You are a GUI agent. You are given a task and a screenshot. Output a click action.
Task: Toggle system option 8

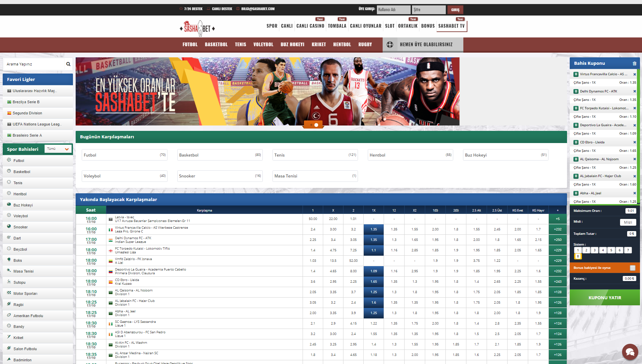[578, 256]
